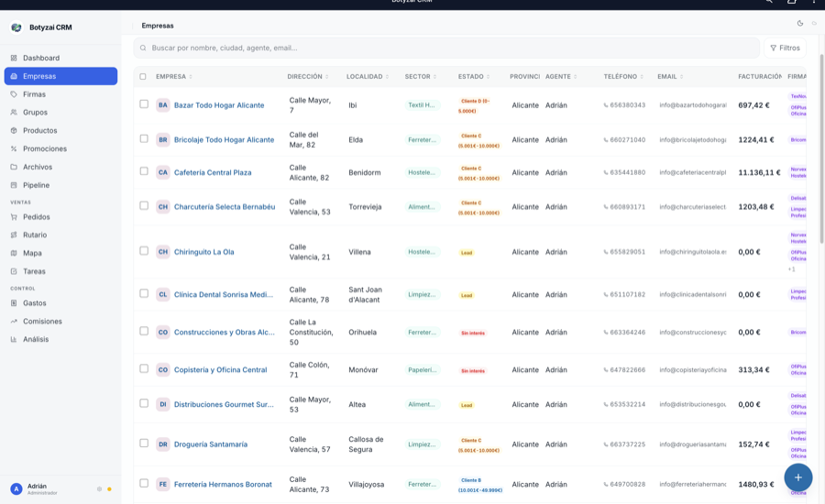825x504 pixels.
Task: Click the Textil H... sector tag
Action: pos(422,105)
